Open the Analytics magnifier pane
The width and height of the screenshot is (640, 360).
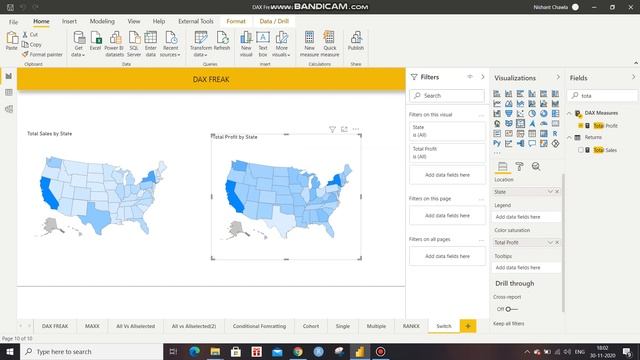point(536,167)
